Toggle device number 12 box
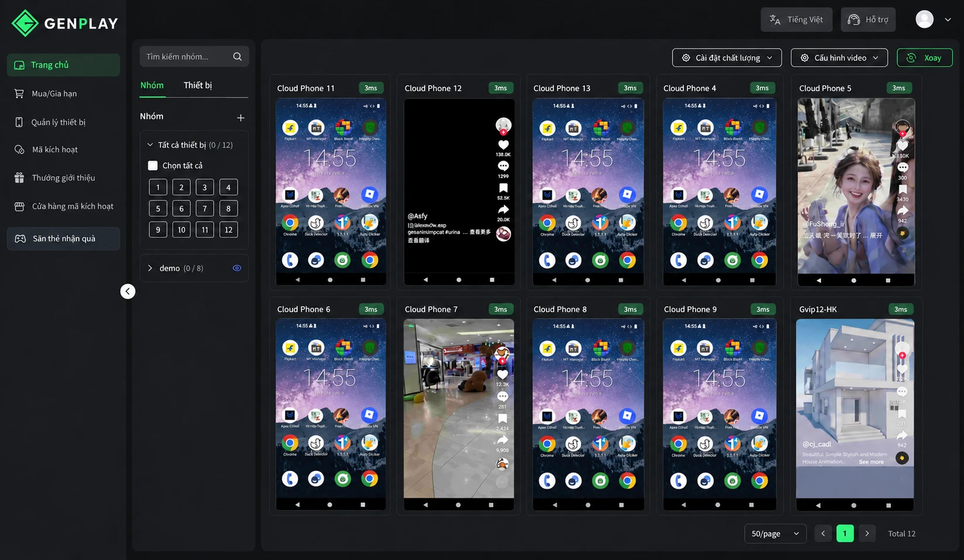The width and height of the screenshot is (964, 560). tap(229, 230)
